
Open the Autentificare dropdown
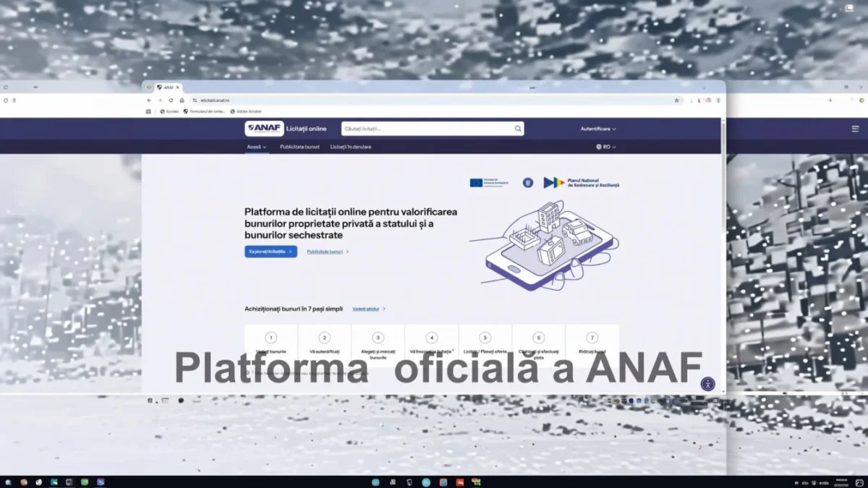coord(598,129)
